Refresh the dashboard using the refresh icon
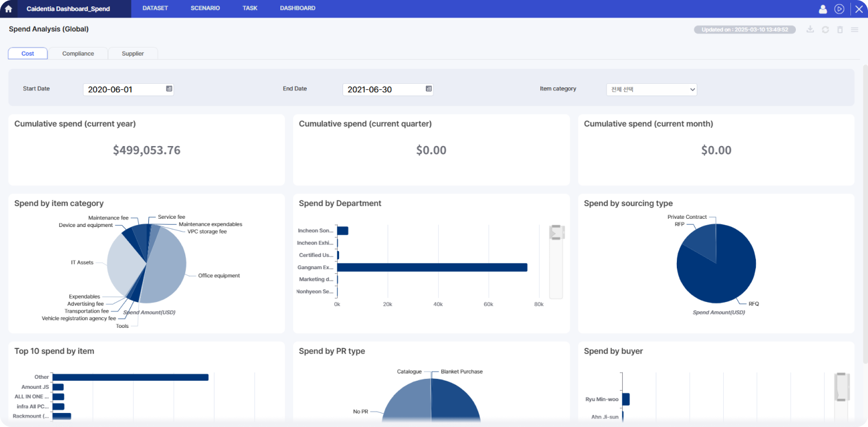868x427 pixels. coord(825,29)
